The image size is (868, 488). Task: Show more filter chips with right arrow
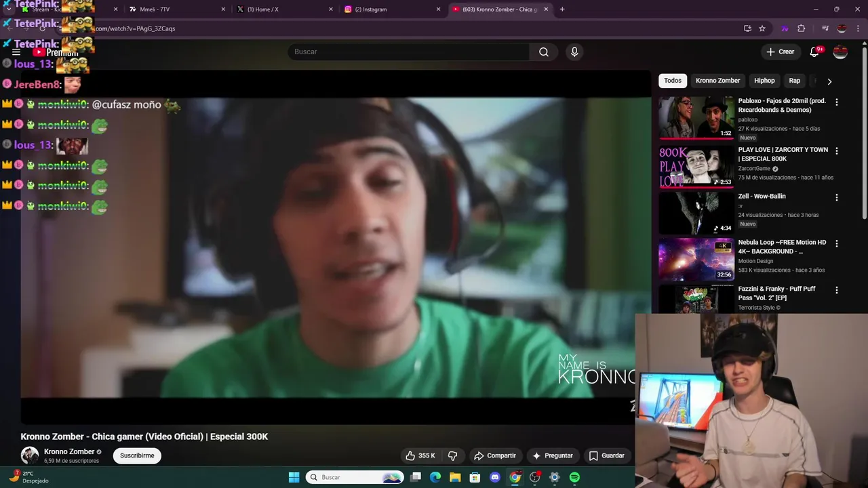click(829, 81)
